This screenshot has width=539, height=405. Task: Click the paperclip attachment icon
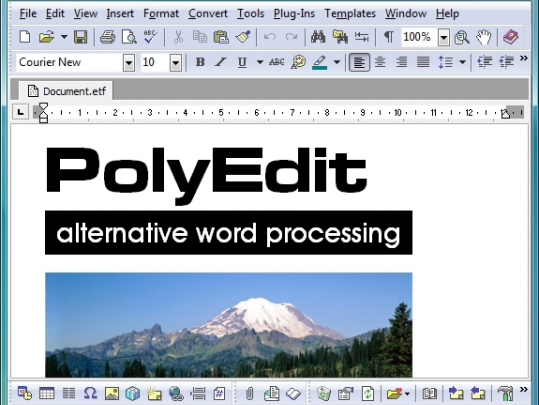tap(250, 394)
